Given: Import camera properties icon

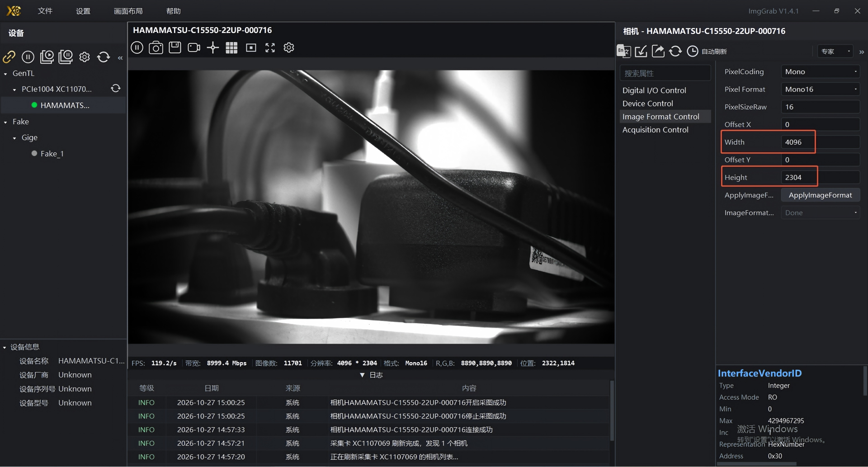Looking at the screenshot, I should pos(641,51).
